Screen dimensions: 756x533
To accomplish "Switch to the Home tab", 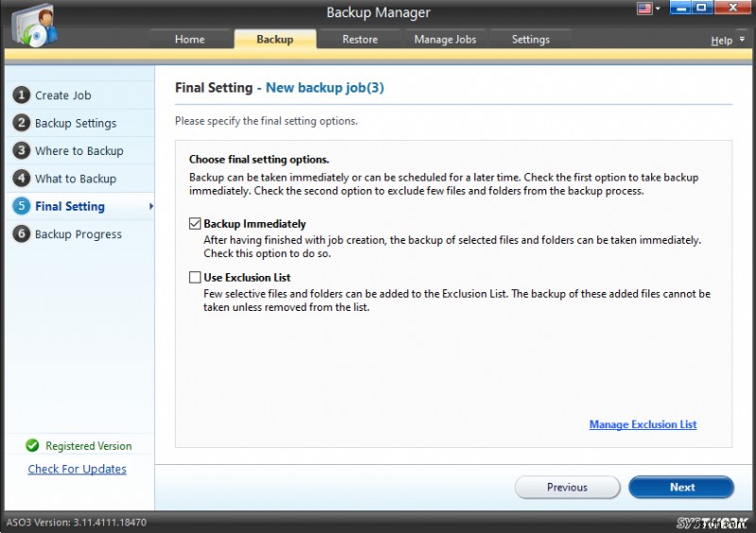I will coord(190,39).
